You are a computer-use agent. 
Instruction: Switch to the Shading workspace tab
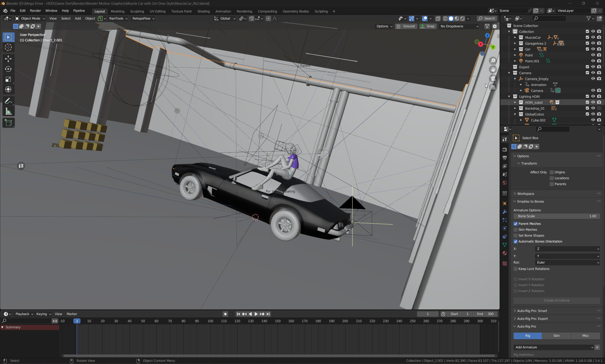coord(203,11)
